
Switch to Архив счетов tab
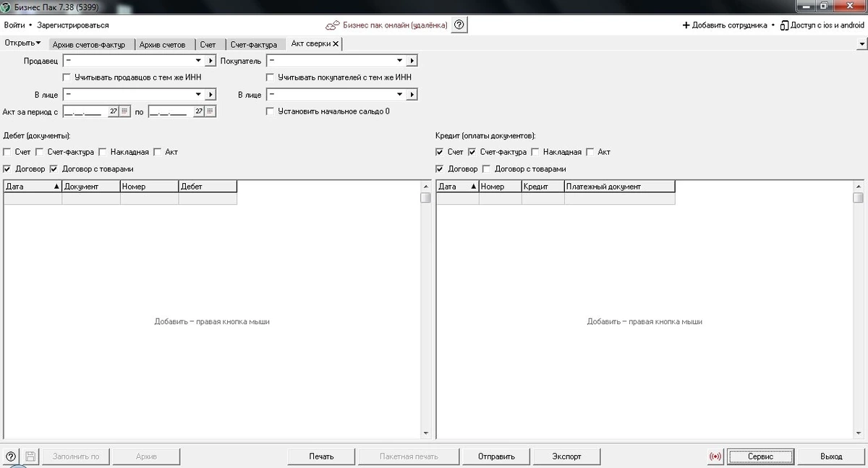tap(163, 44)
